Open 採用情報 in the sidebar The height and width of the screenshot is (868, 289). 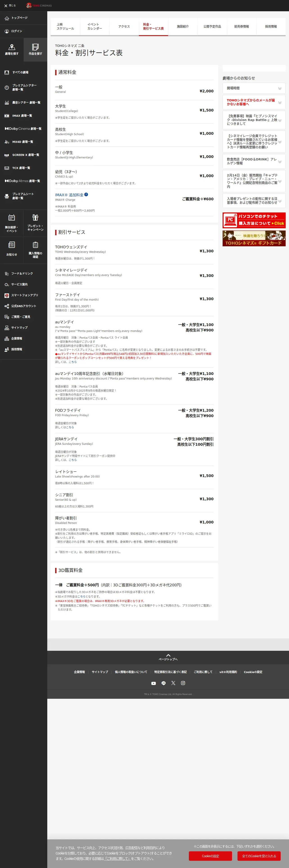[x=24, y=349]
